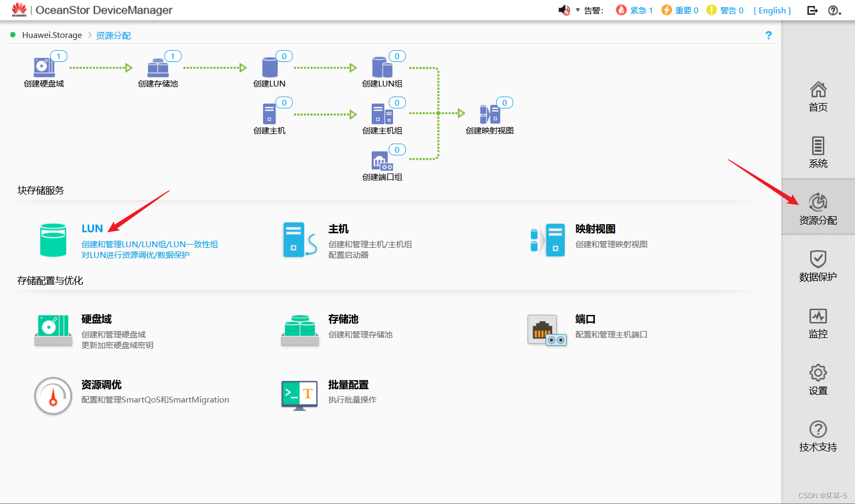Viewport: 855px width, 504px height.
Task: Click the 创建端口组 port group icon
Action: 382,161
